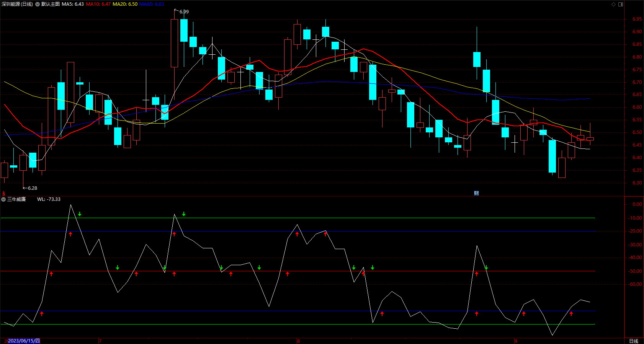
Task: Click the candlestick at the 6.28 low
Action: coord(23,163)
